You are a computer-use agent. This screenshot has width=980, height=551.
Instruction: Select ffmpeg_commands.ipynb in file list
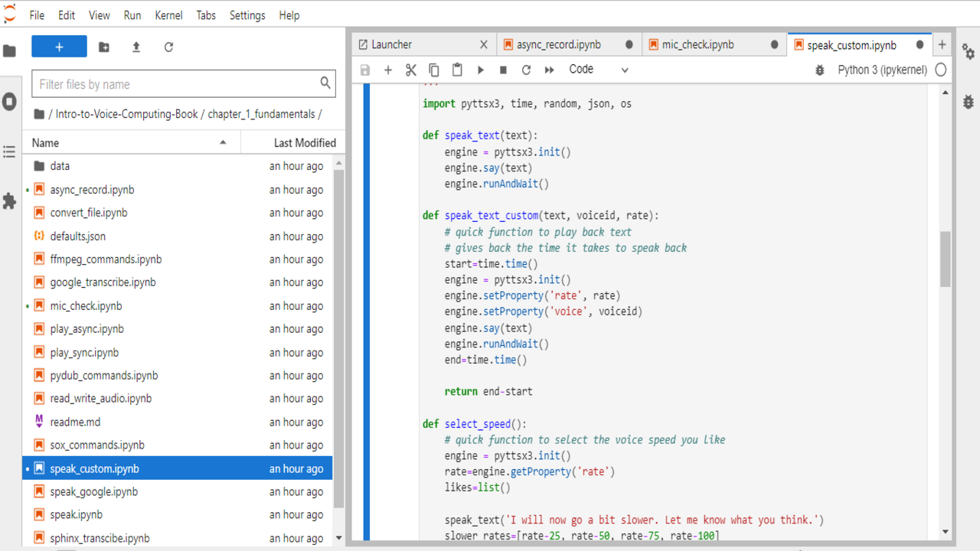tap(178, 259)
